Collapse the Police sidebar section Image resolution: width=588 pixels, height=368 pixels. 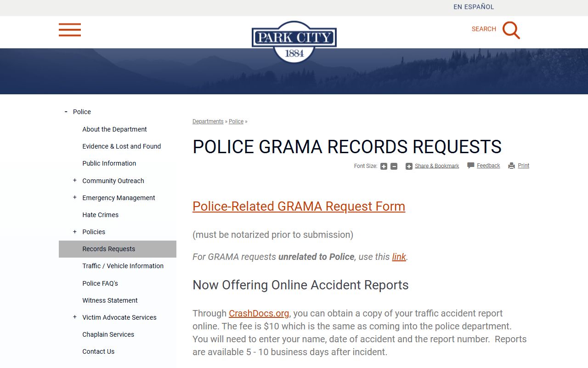click(66, 112)
